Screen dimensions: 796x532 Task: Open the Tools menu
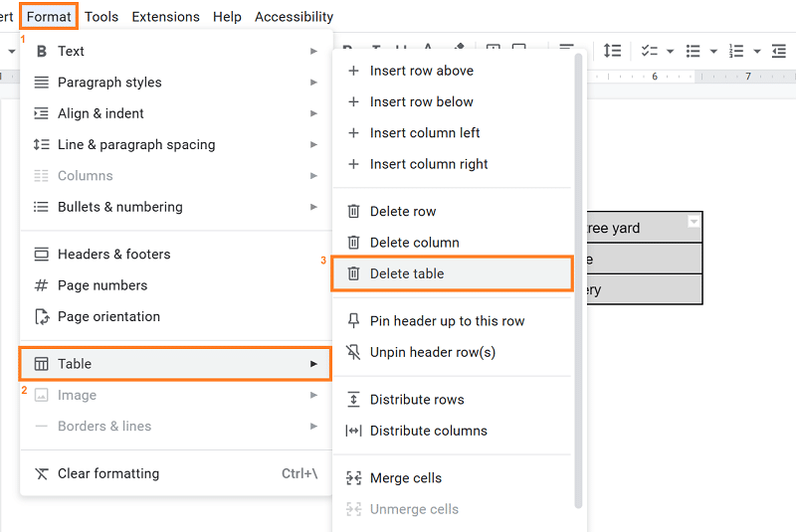(x=101, y=17)
